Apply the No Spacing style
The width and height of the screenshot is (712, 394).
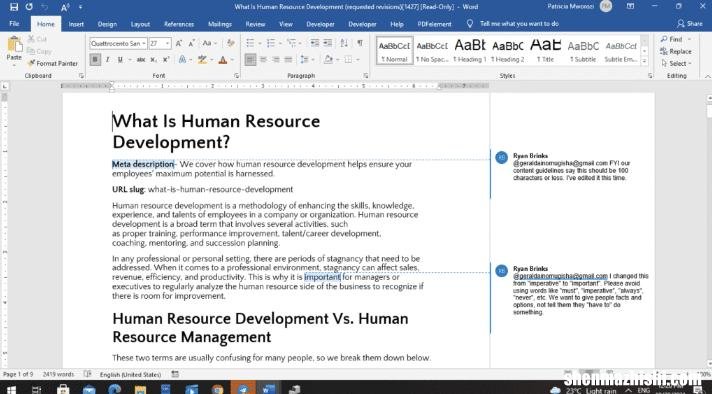pos(432,50)
